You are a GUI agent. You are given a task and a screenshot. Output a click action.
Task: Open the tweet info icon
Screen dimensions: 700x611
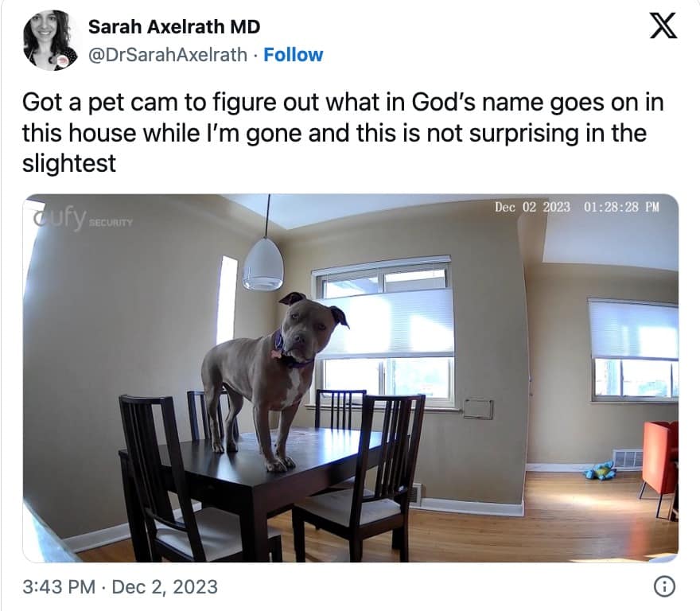(x=664, y=586)
